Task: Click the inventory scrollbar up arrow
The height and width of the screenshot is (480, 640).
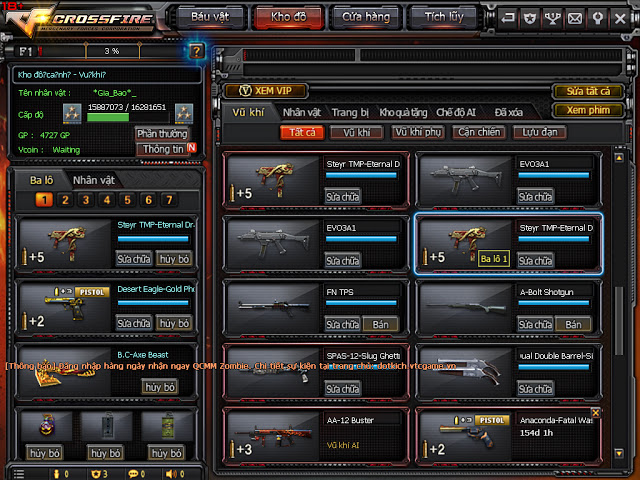Action: (x=619, y=158)
